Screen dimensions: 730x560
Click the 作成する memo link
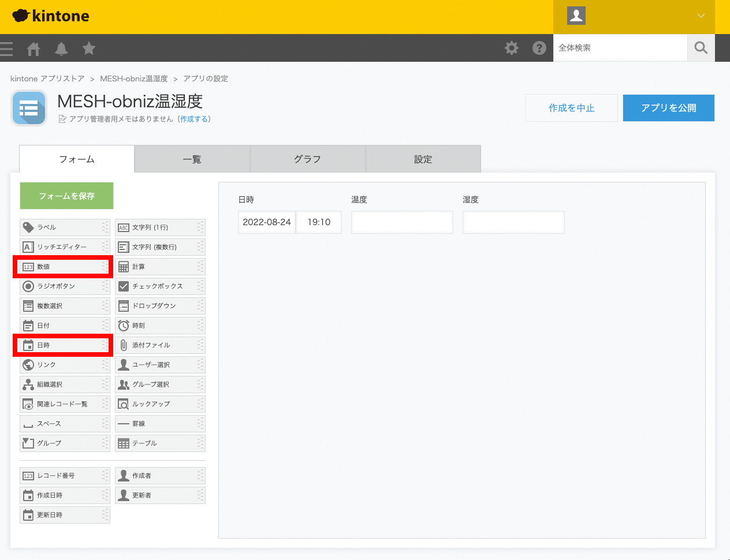[194, 119]
